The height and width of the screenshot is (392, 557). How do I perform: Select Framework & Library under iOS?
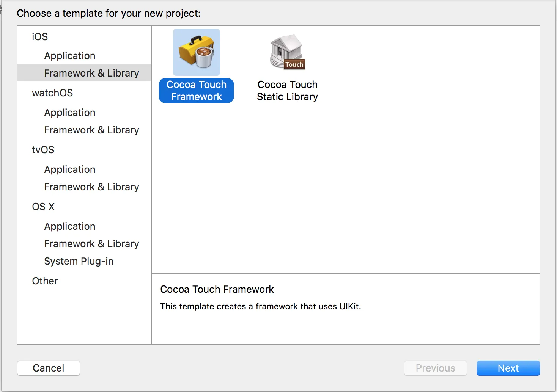point(91,73)
